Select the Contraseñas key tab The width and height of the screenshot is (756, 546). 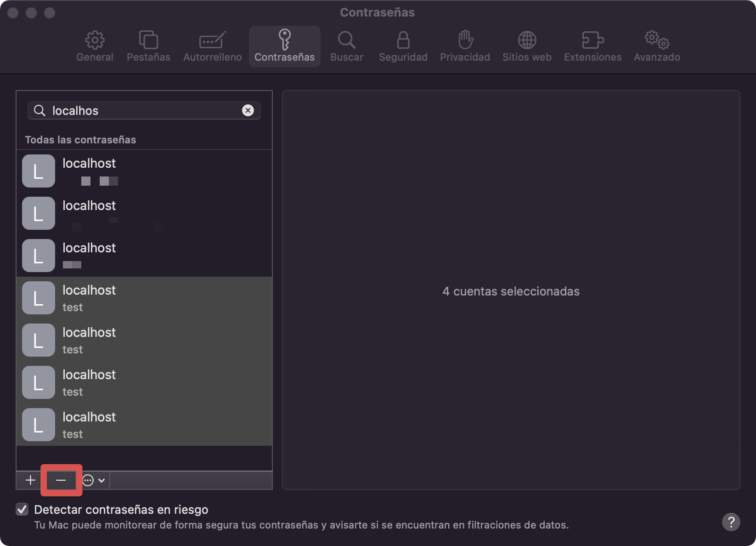(285, 46)
